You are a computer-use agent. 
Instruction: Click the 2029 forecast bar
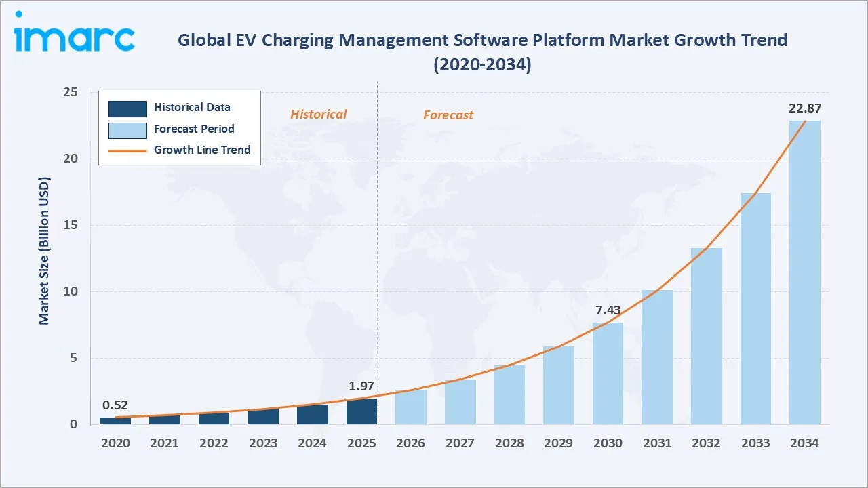559,385
